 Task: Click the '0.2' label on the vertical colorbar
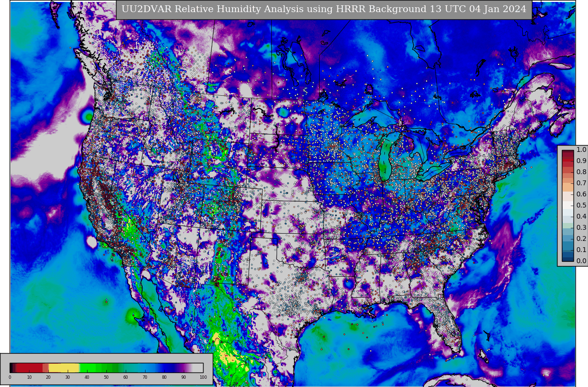(581, 238)
